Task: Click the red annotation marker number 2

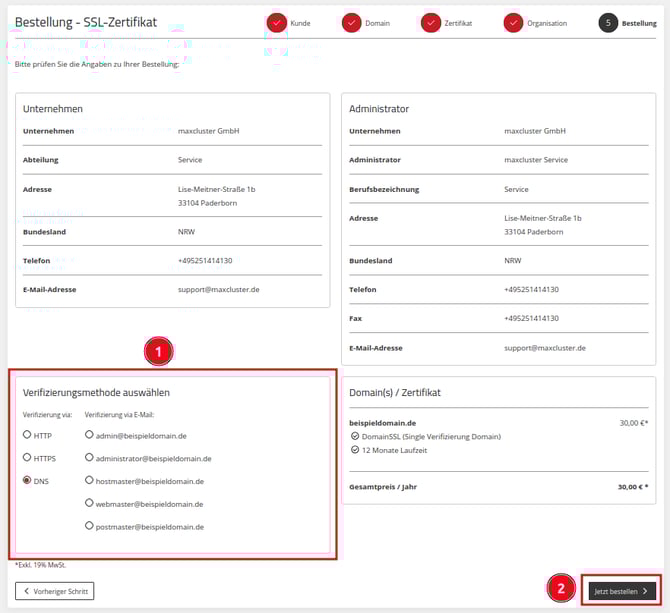Action: tap(560, 588)
